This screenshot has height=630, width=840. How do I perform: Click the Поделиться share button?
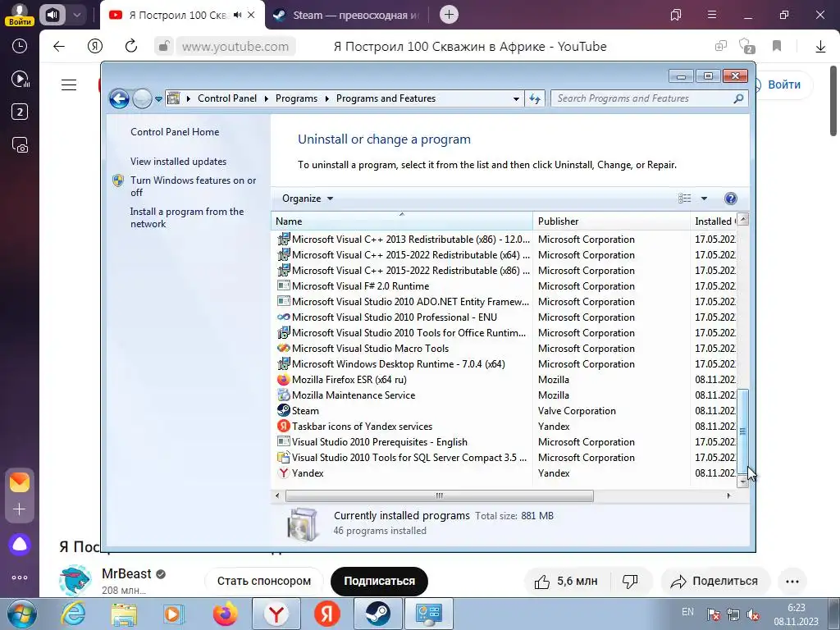click(715, 582)
